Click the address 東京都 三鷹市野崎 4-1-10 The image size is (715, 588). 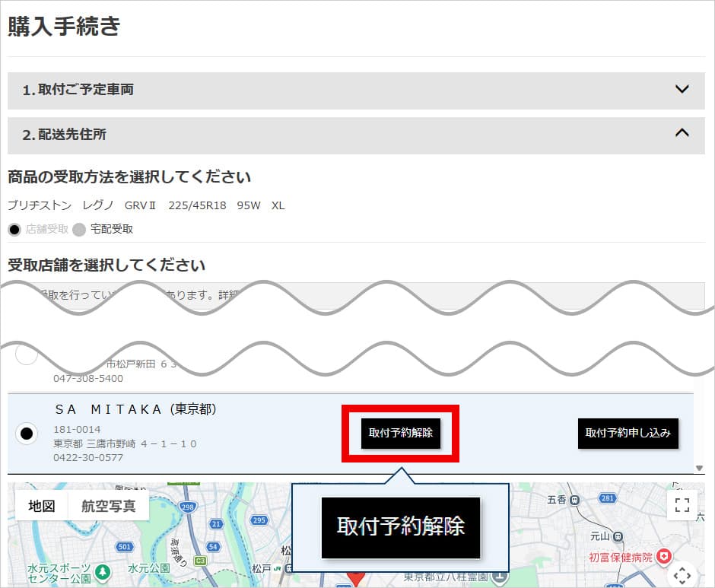tap(125, 443)
